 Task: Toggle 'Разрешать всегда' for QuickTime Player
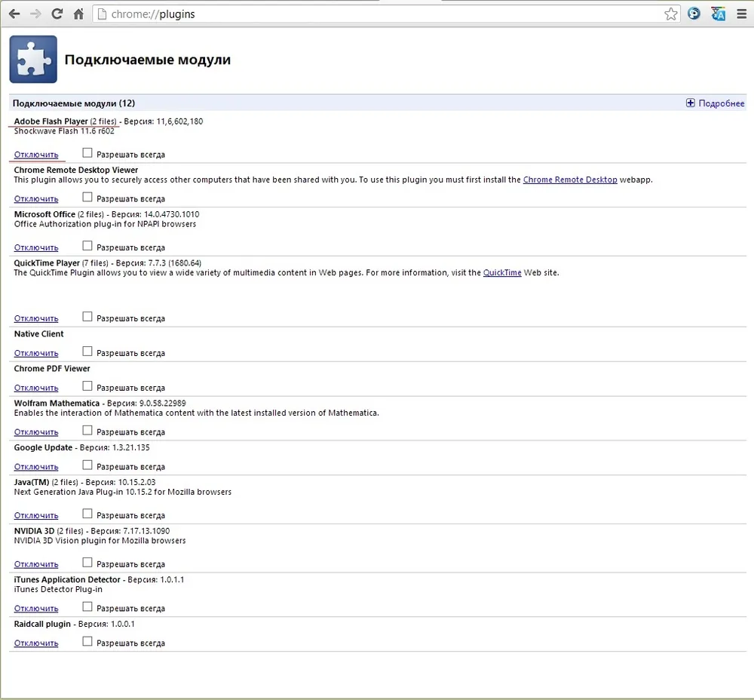87,318
